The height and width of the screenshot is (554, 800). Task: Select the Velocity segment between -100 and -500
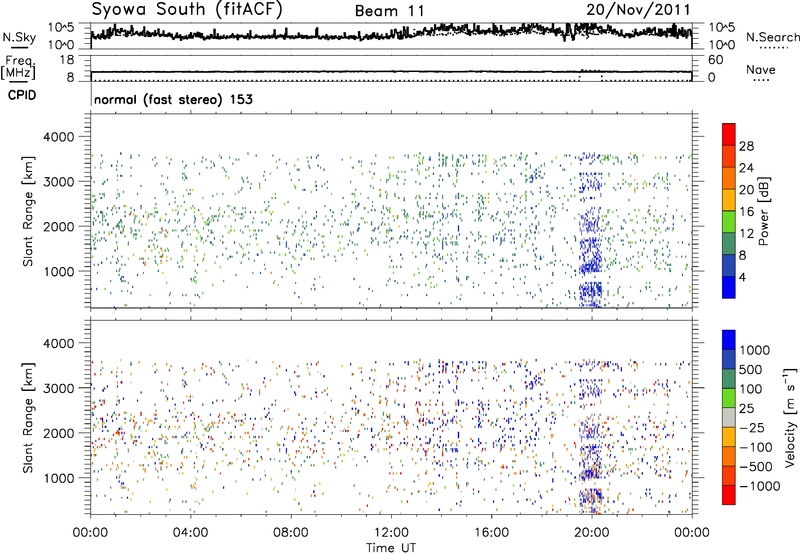pos(729,456)
